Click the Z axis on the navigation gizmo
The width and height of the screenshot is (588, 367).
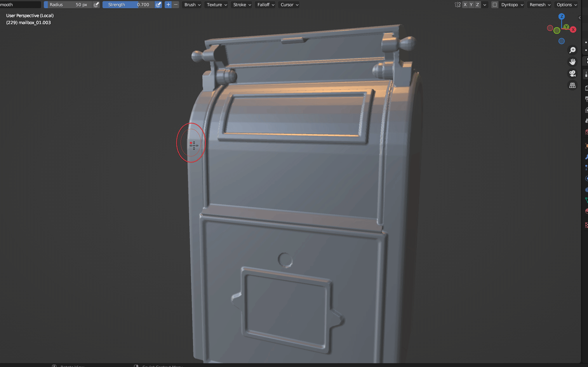click(562, 16)
